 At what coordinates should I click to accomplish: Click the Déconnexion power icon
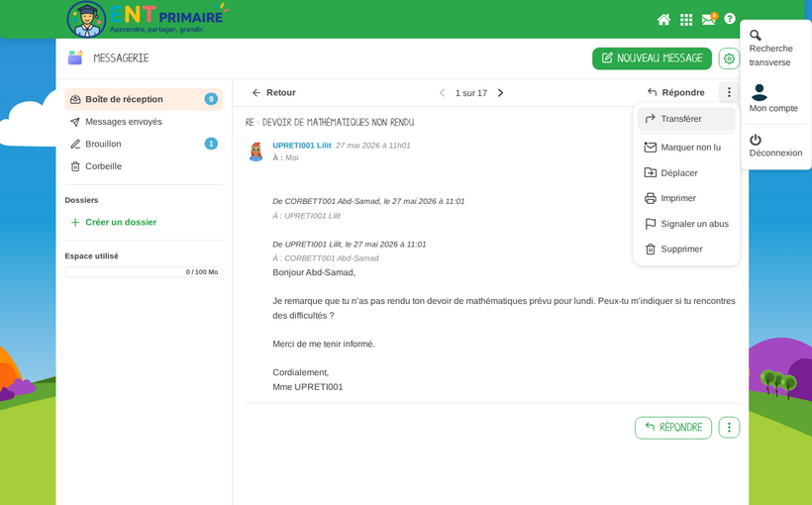tap(756, 140)
